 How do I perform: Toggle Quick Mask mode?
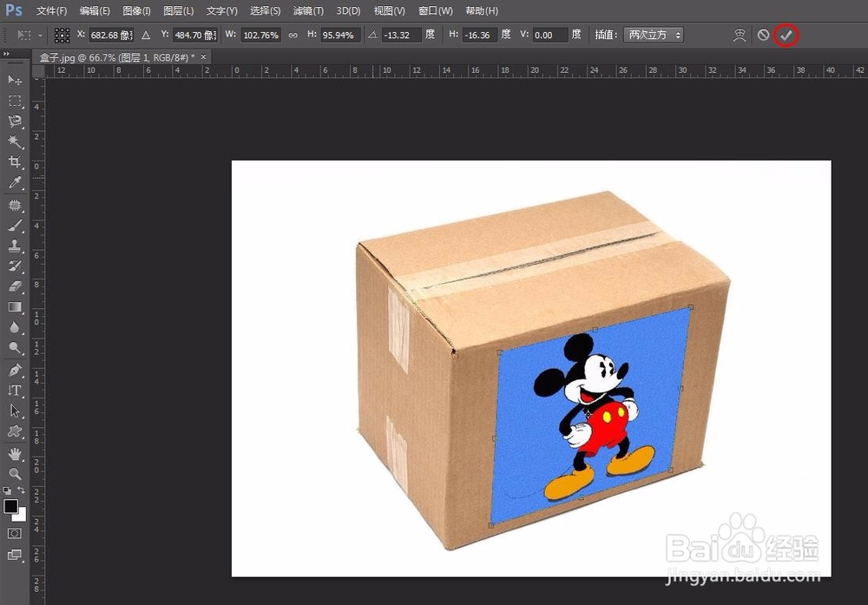coord(15,533)
